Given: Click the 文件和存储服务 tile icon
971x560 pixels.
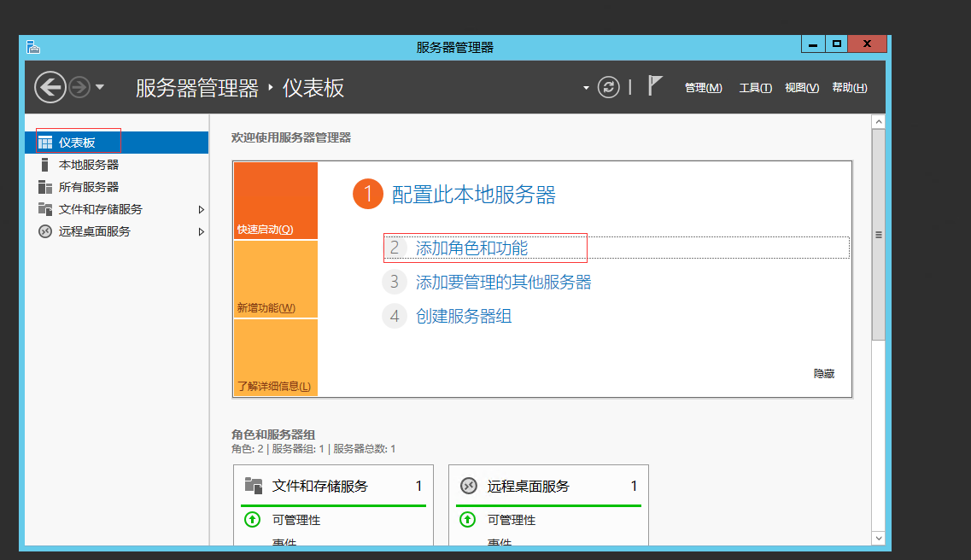Looking at the screenshot, I should [x=254, y=486].
